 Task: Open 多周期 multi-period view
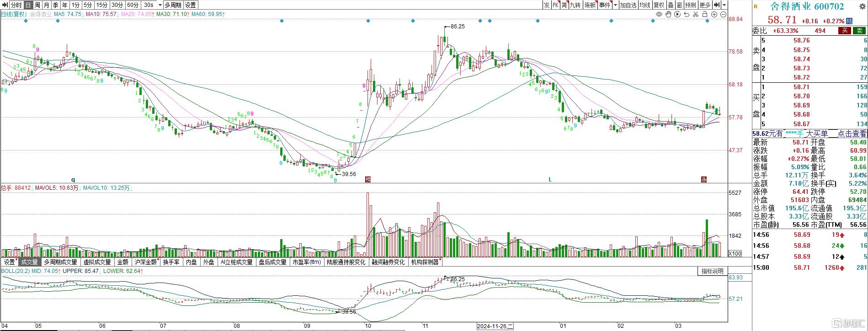coord(173,5)
